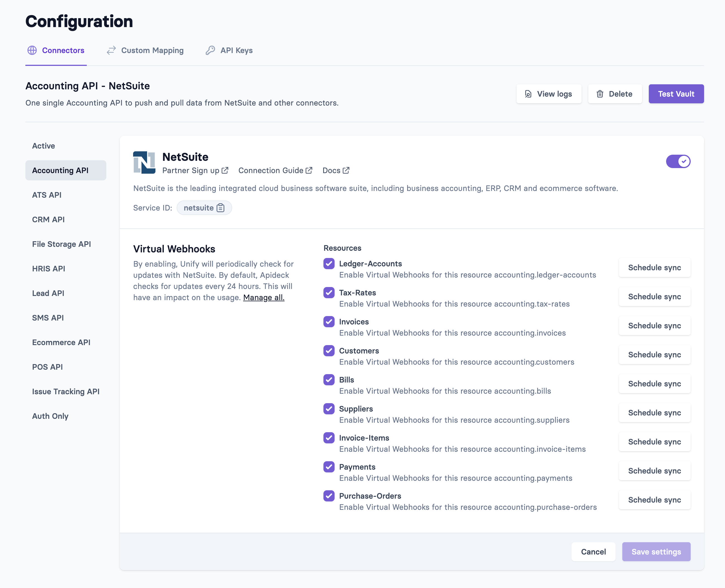Click external-link icon next to Docs
This screenshot has height=588, width=725.
coord(345,170)
